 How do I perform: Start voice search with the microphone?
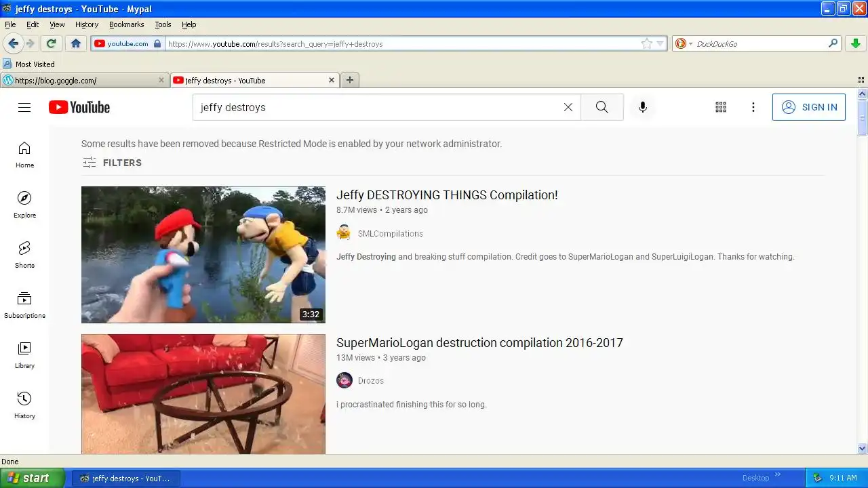pyautogui.click(x=643, y=107)
